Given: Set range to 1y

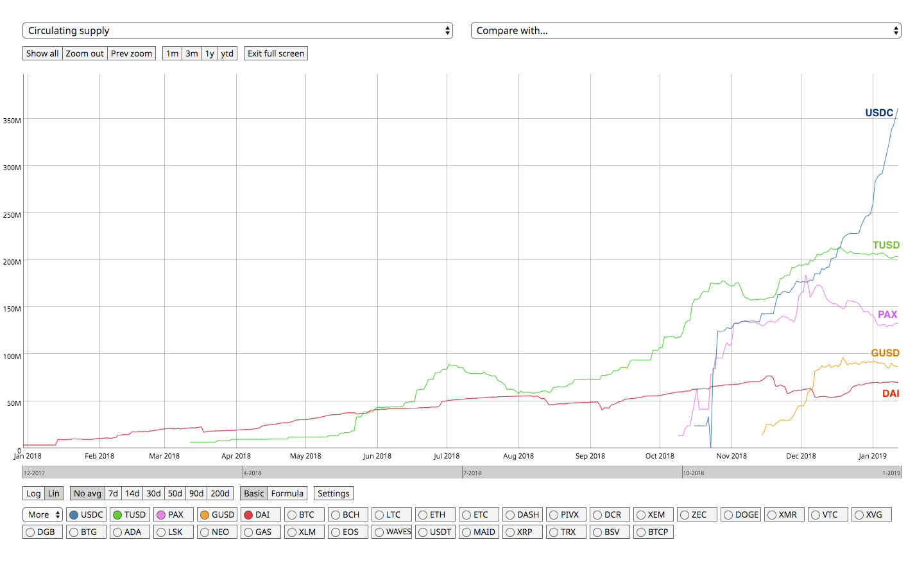Looking at the screenshot, I should click(x=210, y=53).
